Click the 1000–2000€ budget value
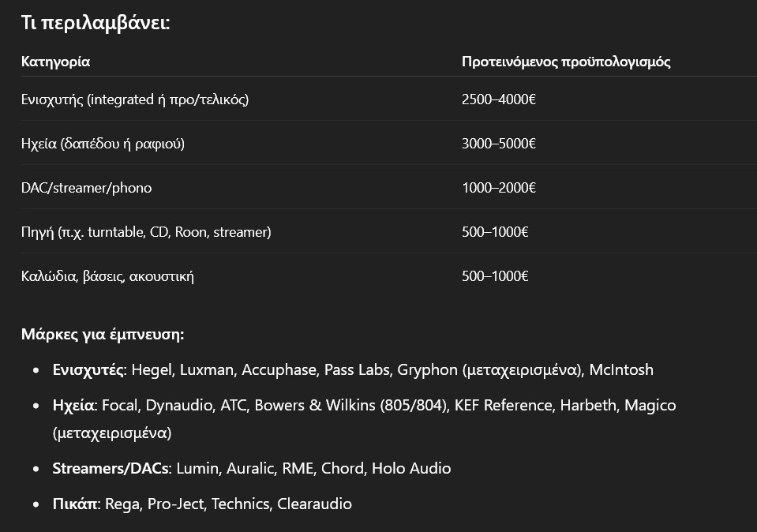 coord(499,188)
